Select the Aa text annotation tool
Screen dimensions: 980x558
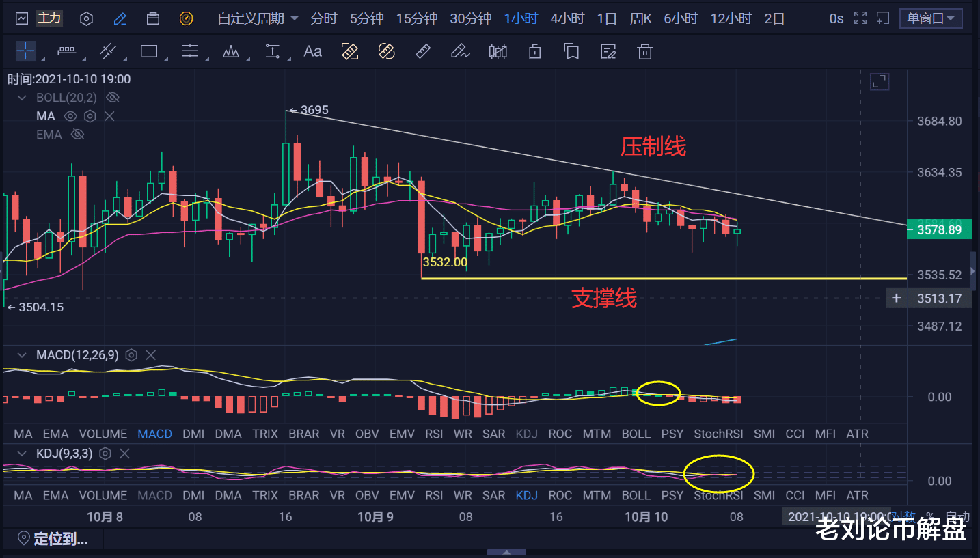(x=312, y=51)
